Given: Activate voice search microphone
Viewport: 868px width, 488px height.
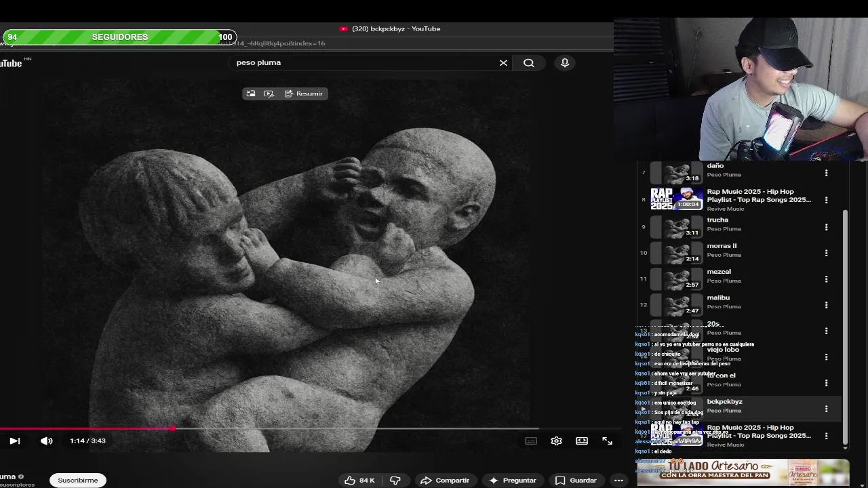Looking at the screenshot, I should 565,62.
